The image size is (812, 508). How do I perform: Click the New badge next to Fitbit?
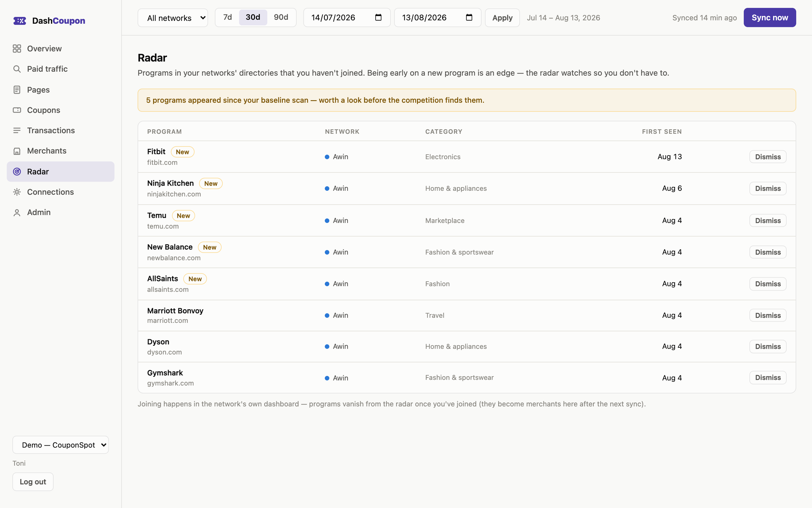182,152
